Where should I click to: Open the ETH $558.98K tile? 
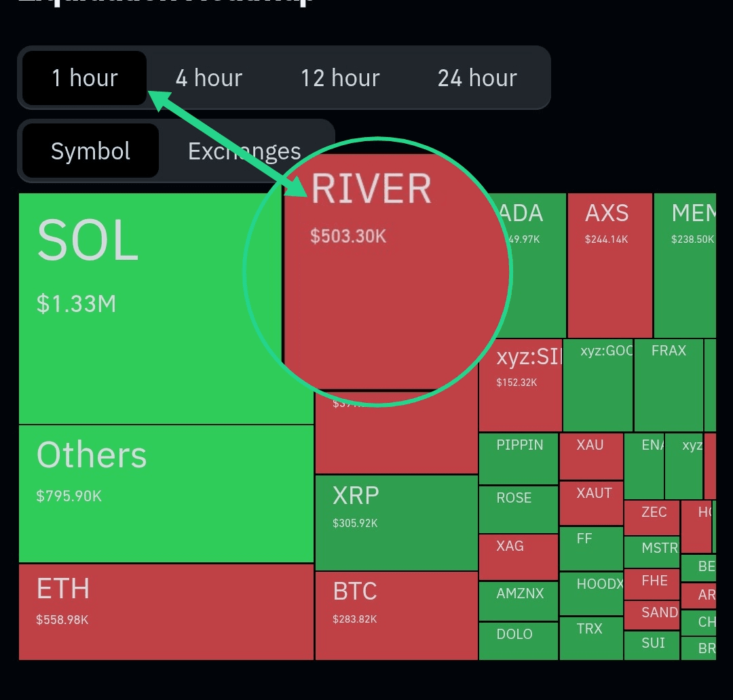166,611
